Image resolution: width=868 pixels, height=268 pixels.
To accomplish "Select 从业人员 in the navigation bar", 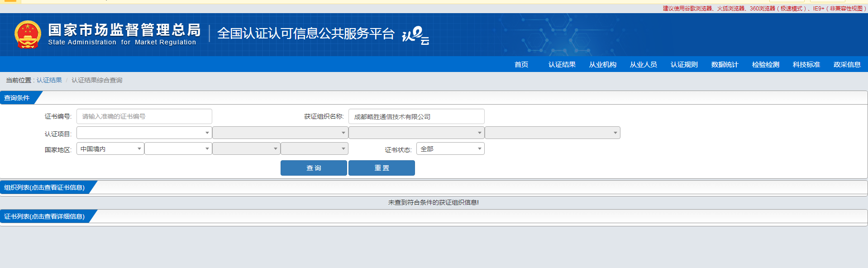I will pos(644,65).
